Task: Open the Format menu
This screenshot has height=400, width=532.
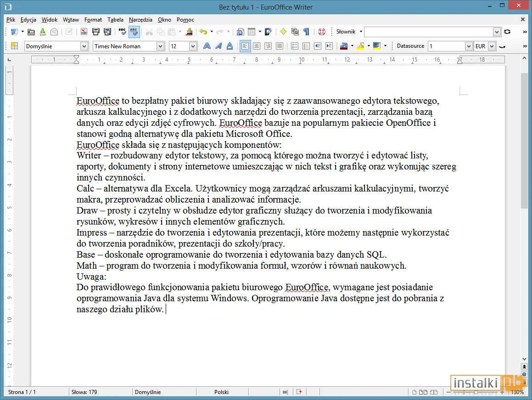Action: pyautogui.click(x=93, y=20)
